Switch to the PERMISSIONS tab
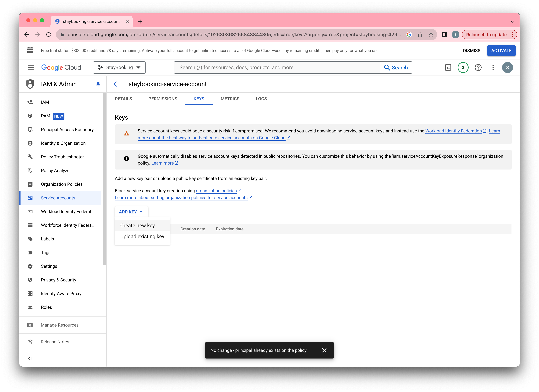Screen dimensions: 539x392 click(x=162, y=99)
